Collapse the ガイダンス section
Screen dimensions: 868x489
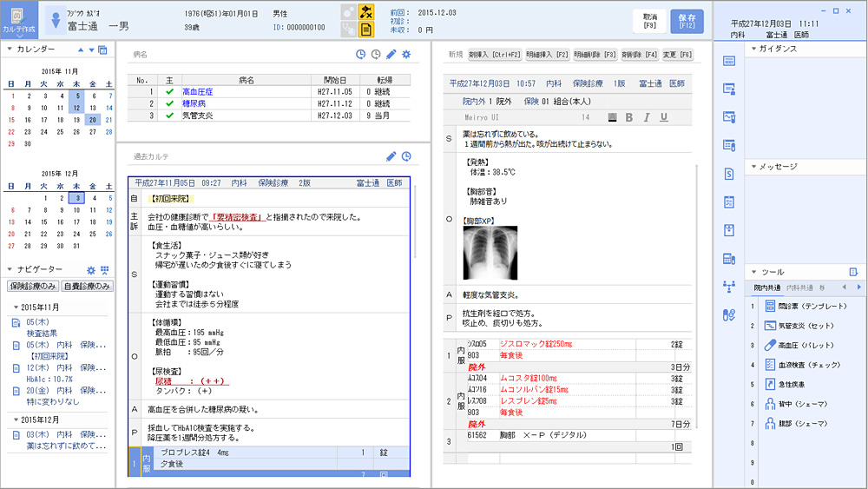pos(753,49)
